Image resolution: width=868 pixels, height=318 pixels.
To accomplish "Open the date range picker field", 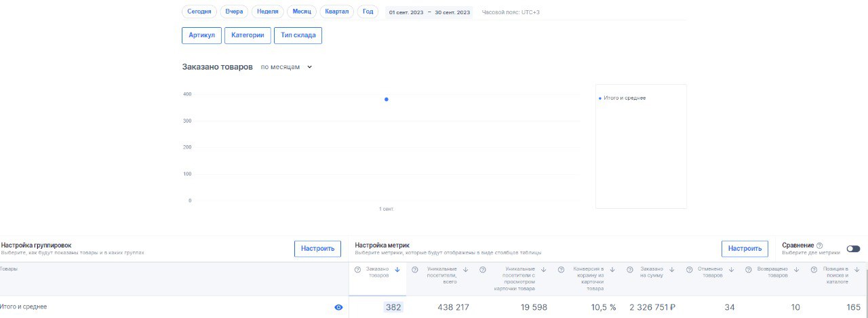I will pos(429,12).
